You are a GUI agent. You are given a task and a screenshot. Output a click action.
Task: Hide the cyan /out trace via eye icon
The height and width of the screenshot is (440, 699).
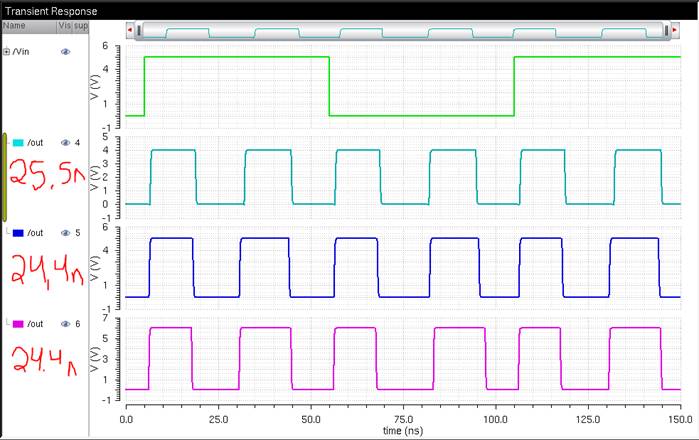click(65, 142)
